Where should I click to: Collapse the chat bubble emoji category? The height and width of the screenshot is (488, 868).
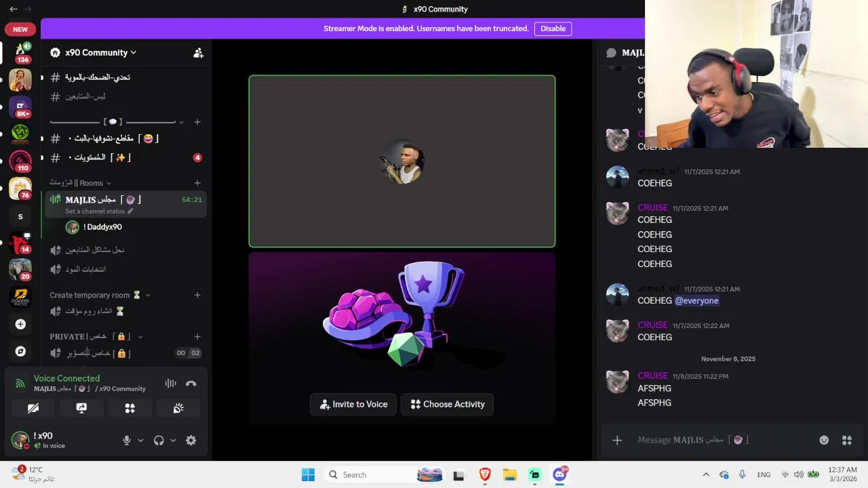[117, 122]
